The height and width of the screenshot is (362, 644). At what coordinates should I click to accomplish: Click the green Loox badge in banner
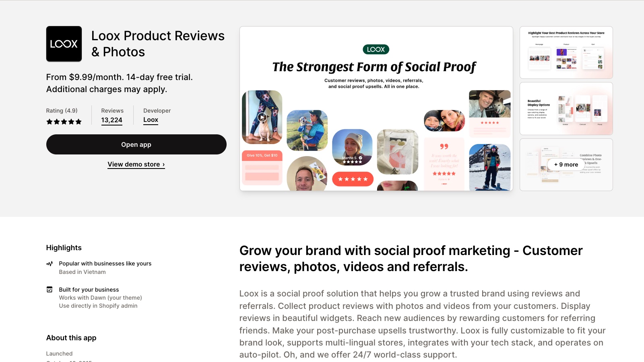click(x=376, y=49)
